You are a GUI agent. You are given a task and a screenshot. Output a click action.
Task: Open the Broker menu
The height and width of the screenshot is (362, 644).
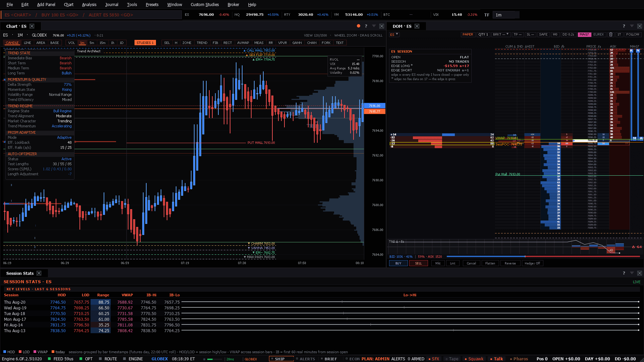(233, 4)
